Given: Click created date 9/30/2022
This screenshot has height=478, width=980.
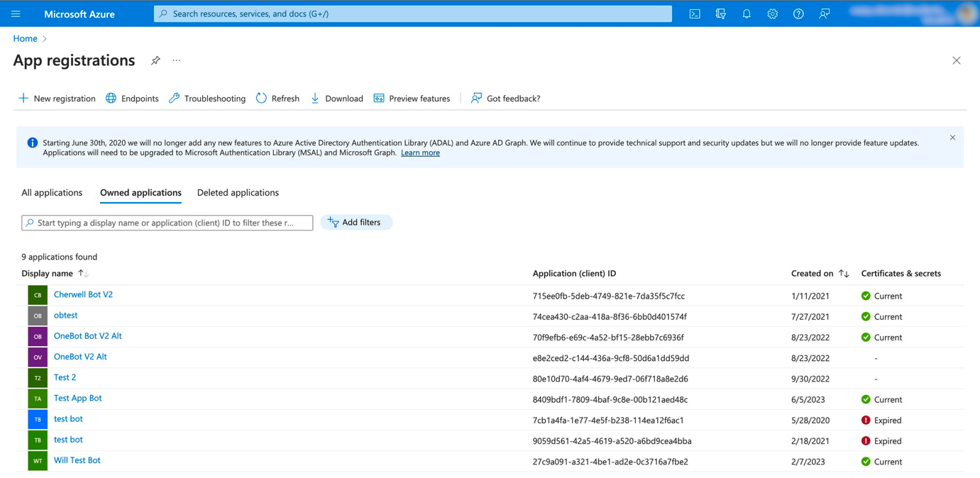Looking at the screenshot, I should pos(810,379).
